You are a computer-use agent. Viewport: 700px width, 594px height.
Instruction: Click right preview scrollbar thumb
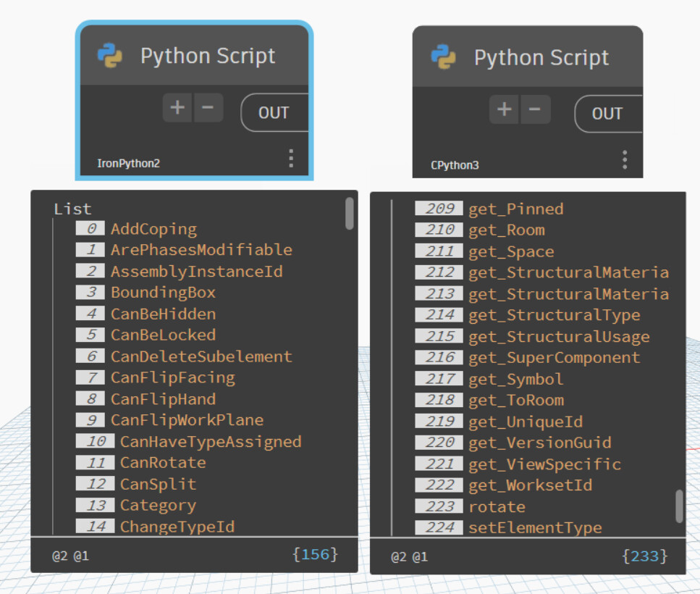679,506
